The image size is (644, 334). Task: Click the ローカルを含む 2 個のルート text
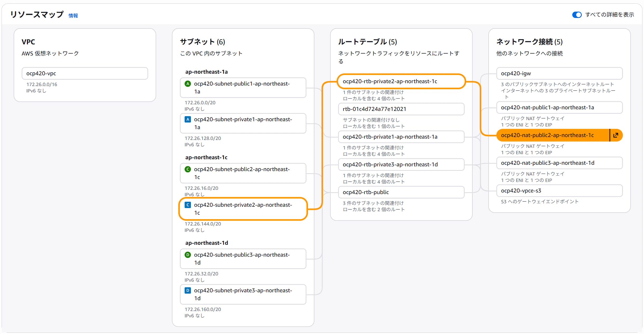[x=374, y=210]
